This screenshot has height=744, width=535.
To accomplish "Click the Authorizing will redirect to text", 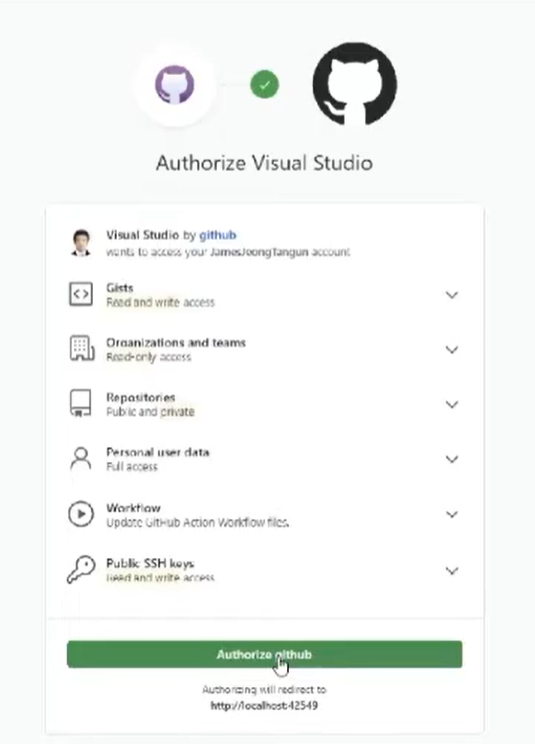I will [264, 689].
